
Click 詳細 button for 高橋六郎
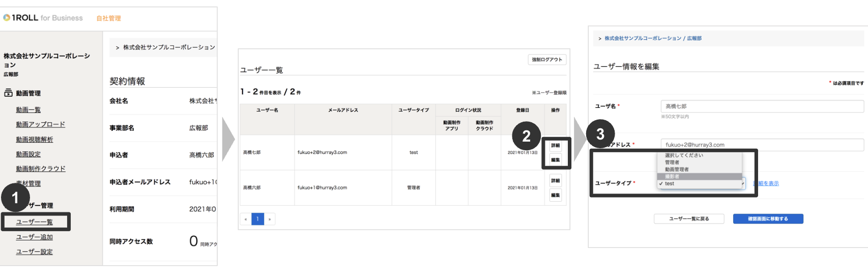pos(556,181)
